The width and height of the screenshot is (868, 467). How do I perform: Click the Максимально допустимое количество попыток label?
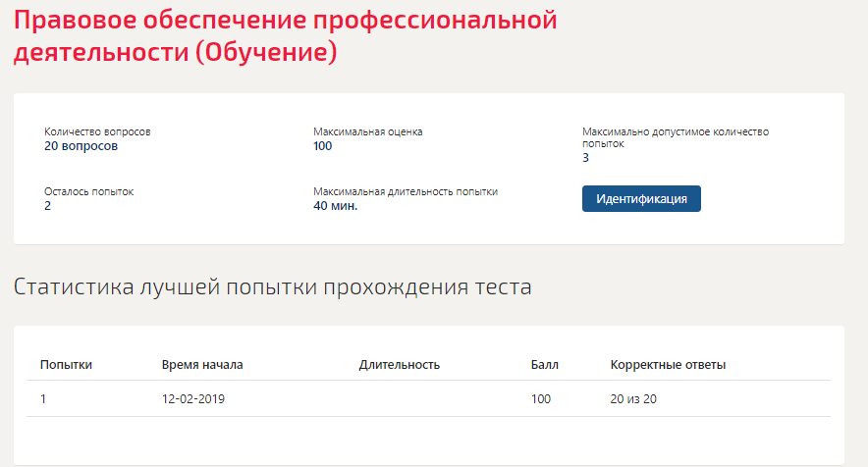point(676,137)
